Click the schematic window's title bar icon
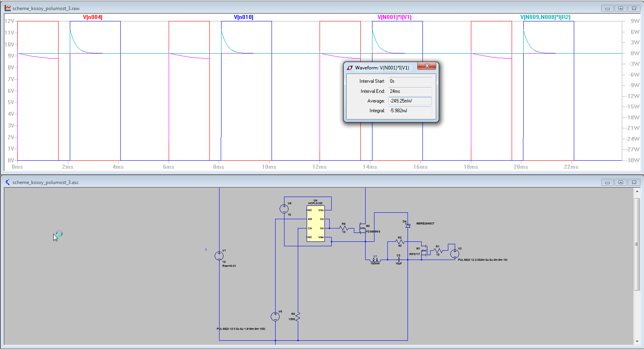 pos(8,182)
